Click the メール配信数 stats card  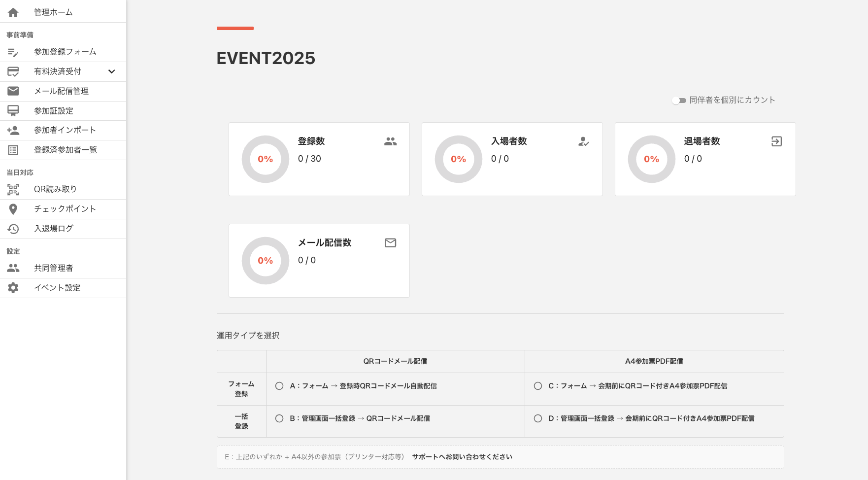(319, 261)
